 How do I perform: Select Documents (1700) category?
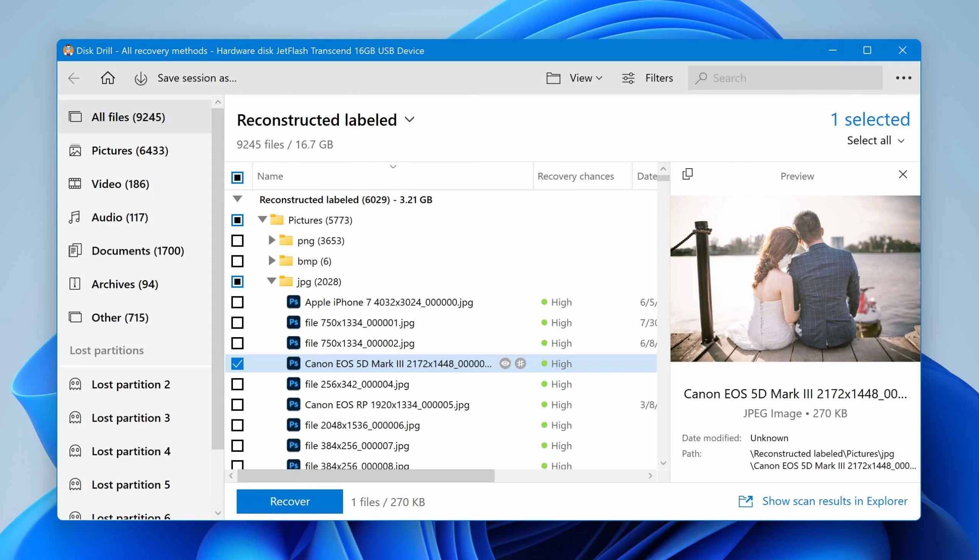135,251
